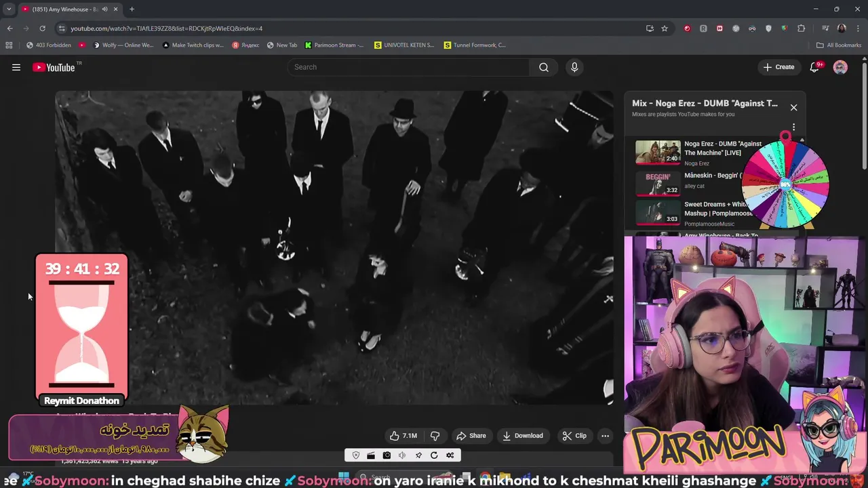Click the clapperboard record icon in floating toolbar
Viewport: 868px width, 488px height.
[371, 455]
